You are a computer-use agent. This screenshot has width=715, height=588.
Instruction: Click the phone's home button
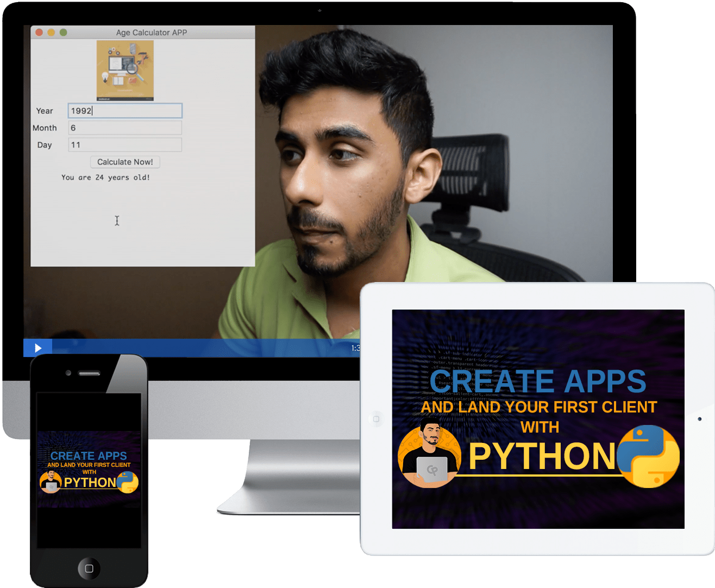[x=89, y=568]
